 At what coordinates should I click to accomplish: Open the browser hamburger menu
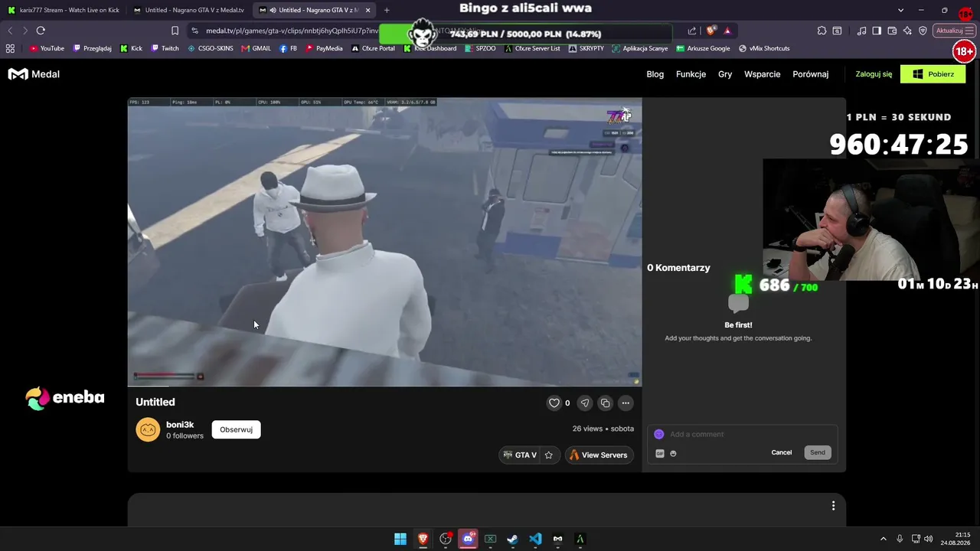click(x=971, y=31)
